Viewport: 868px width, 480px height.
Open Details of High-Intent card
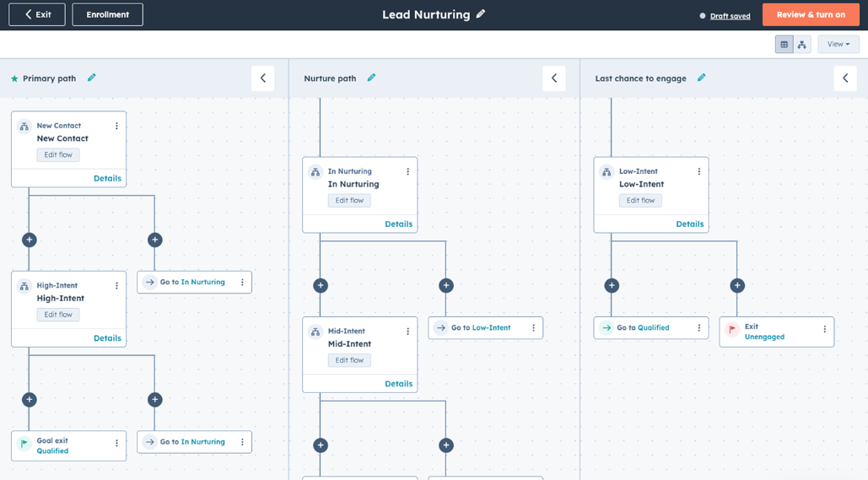(x=107, y=338)
